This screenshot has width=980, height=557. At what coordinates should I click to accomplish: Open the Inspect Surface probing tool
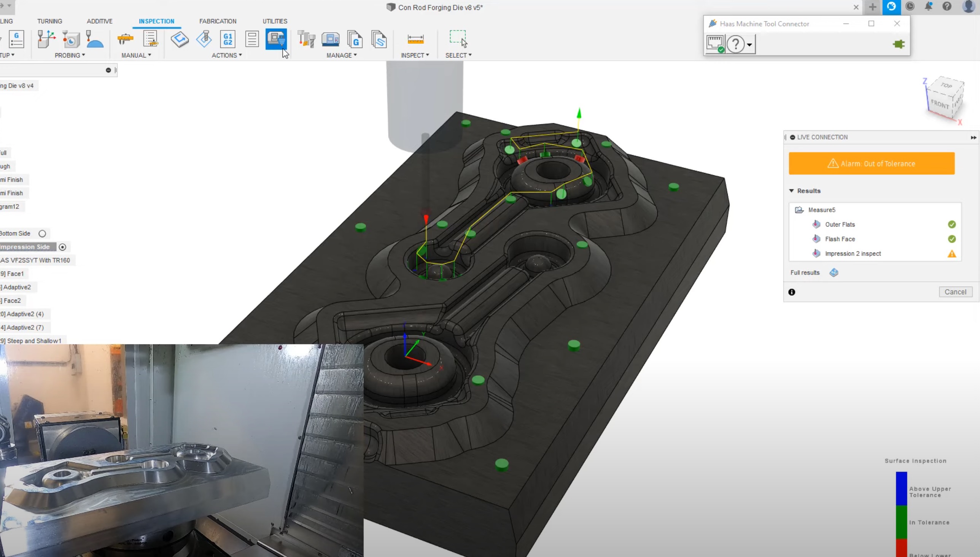click(x=94, y=39)
